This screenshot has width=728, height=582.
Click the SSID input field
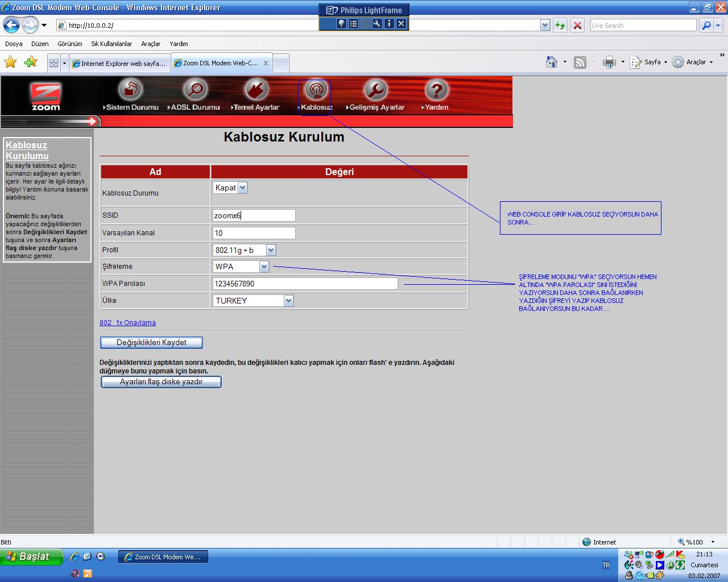(254, 215)
